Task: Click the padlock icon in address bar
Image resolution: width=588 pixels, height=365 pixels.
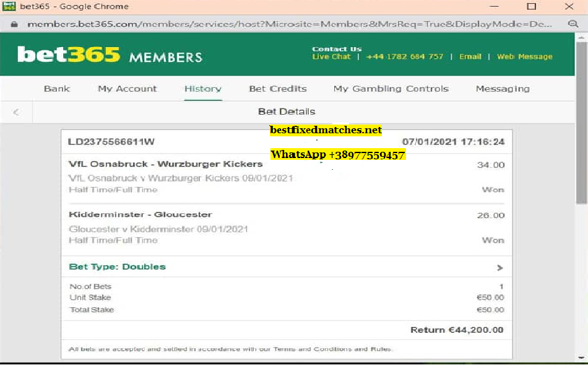Action: 14,24
